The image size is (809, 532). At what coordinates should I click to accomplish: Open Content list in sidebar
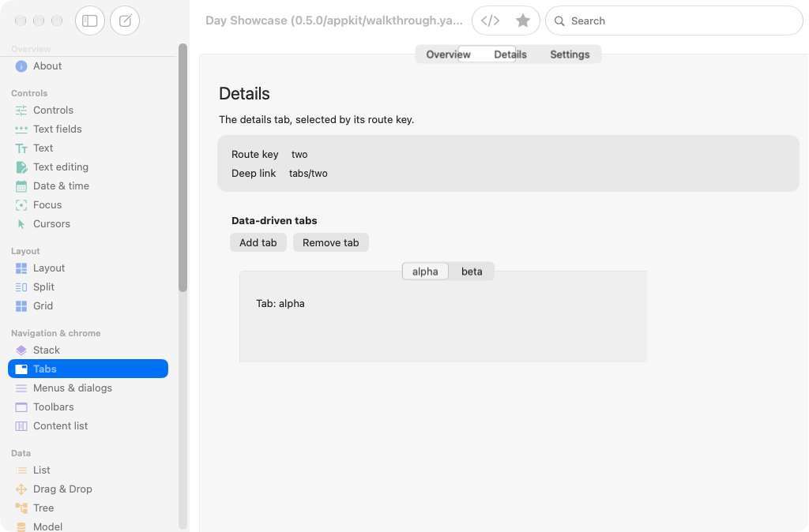click(88, 426)
